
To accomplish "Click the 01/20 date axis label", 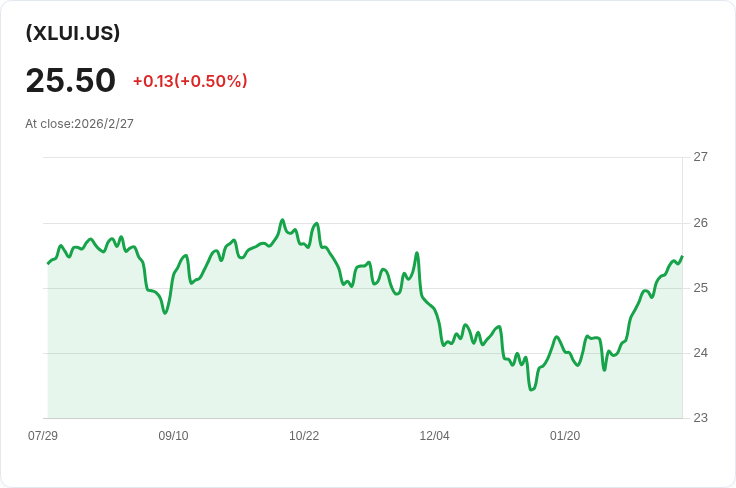I will click(565, 436).
